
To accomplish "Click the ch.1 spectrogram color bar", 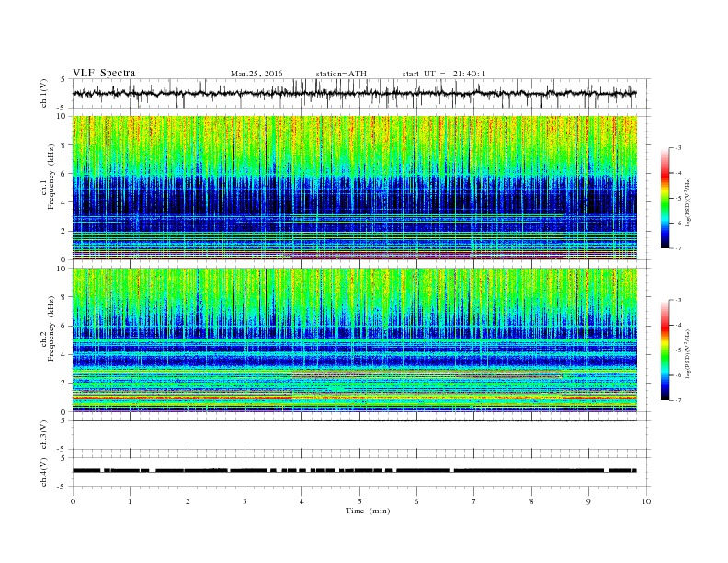I will (665, 198).
